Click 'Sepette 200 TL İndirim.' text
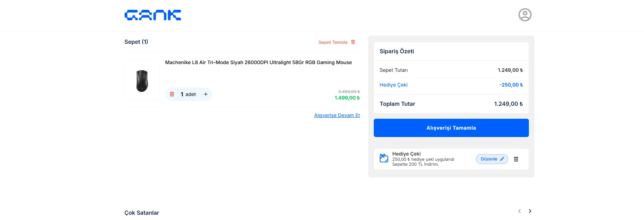 (415, 164)
